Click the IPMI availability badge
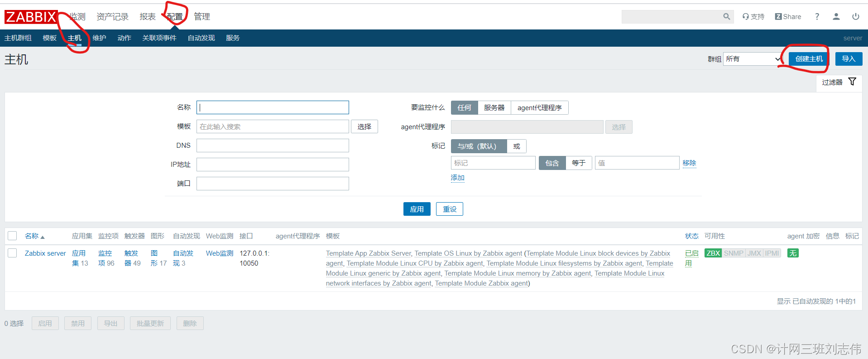Image resolution: width=868 pixels, height=359 pixels. point(772,253)
